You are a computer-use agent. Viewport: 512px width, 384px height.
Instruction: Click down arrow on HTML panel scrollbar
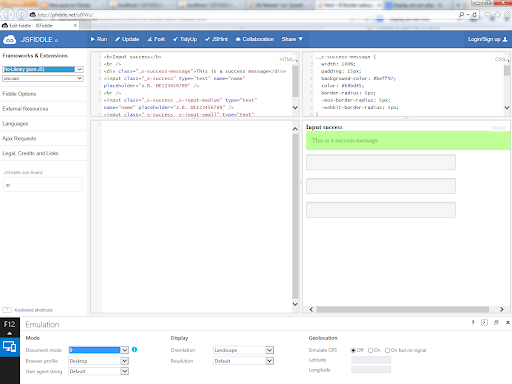click(295, 107)
